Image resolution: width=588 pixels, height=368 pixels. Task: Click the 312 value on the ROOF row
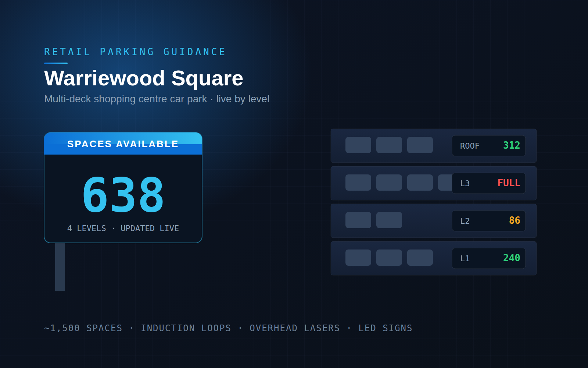pos(512,145)
